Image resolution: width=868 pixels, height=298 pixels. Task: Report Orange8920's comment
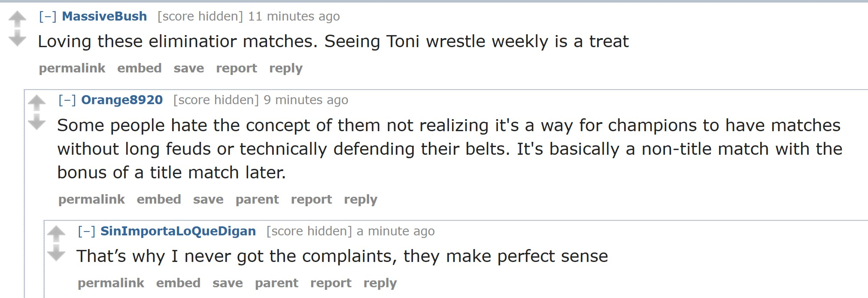[311, 199]
